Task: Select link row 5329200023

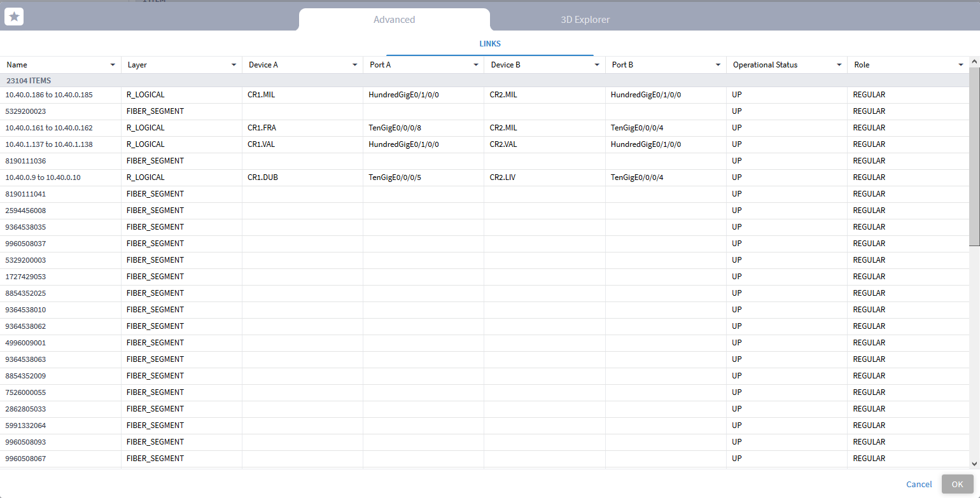Action: click(484, 111)
